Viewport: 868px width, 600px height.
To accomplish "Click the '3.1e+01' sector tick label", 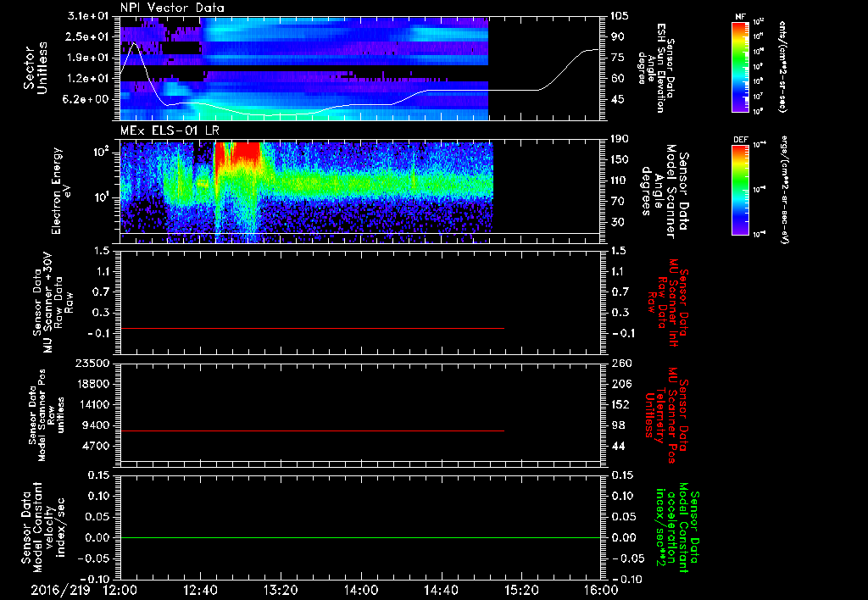I will click(x=87, y=16).
